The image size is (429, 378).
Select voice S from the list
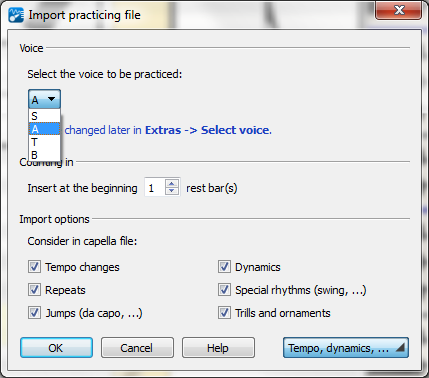point(44,116)
